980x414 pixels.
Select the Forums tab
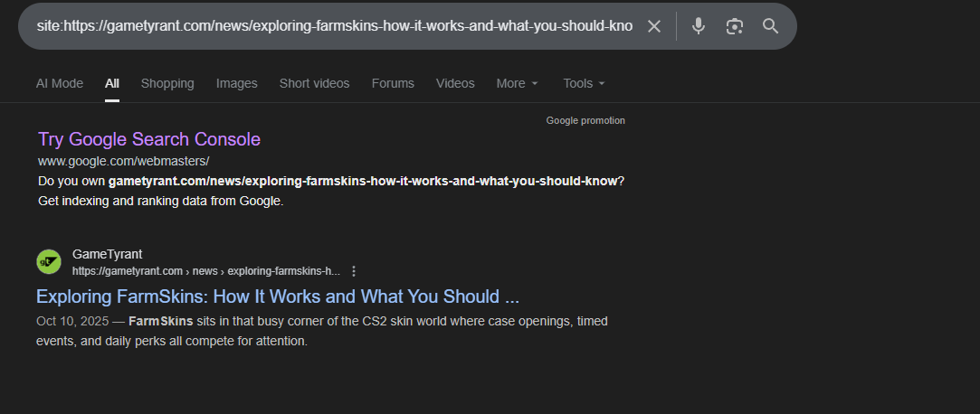point(393,83)
